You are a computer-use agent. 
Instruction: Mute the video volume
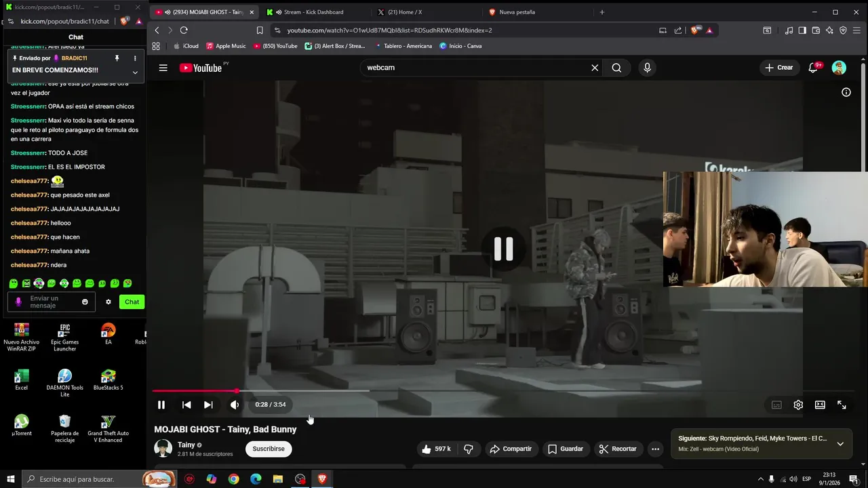(x=234, y=405)
